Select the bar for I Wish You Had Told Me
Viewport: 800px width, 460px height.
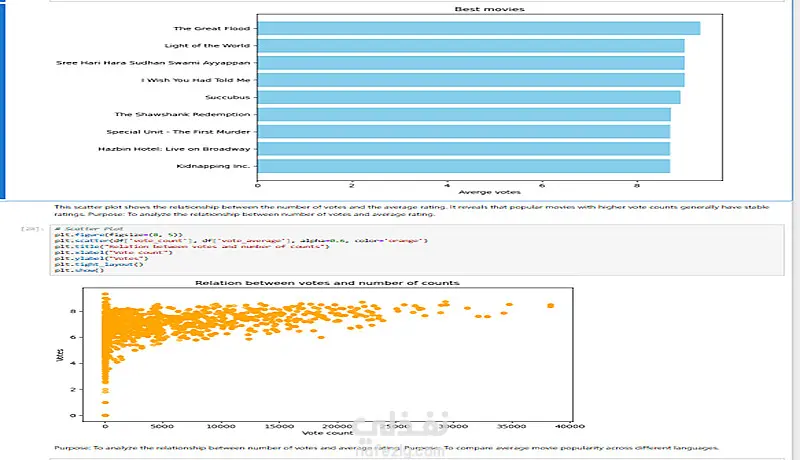click(x=471, y=80)
